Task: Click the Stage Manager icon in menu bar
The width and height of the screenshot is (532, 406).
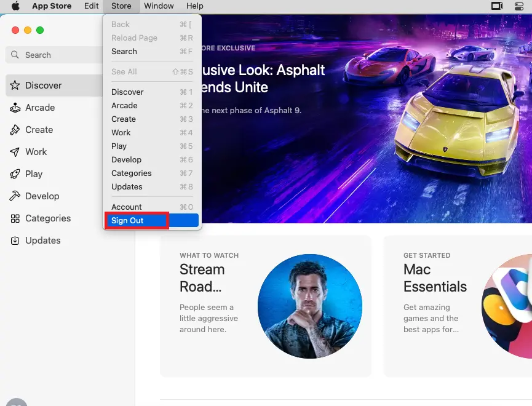Action: pyautogui.click(x=497, y=6)
